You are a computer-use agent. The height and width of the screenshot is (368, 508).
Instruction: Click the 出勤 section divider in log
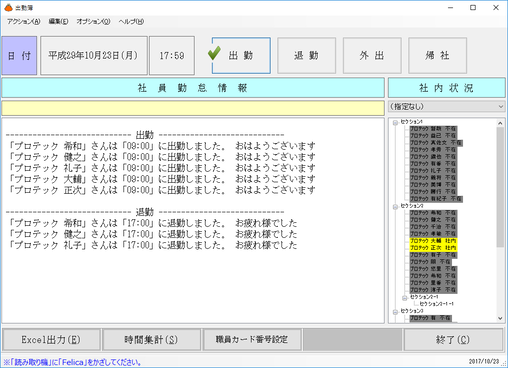point(145,135)
